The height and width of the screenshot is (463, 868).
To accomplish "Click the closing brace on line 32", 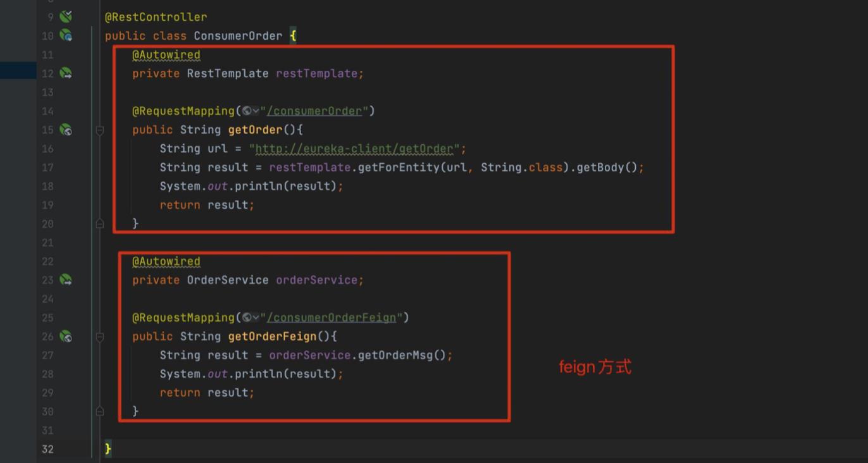I will point(108,449).
